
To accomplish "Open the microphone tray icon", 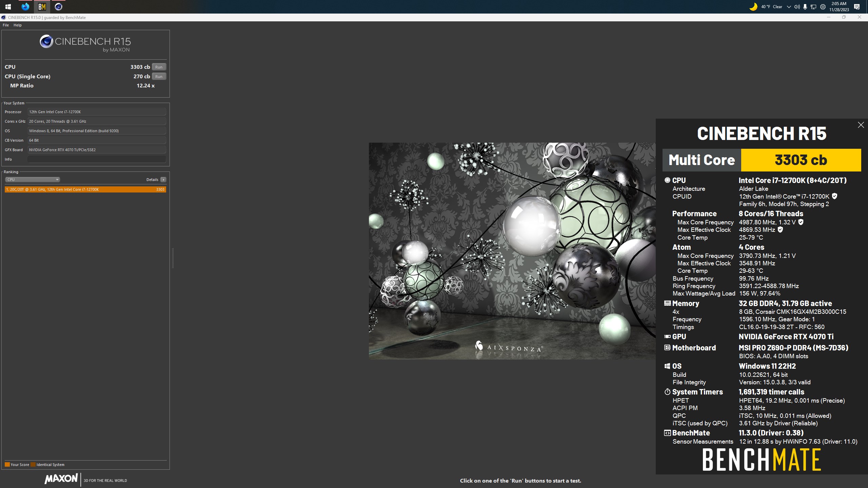I will (805, 7).
